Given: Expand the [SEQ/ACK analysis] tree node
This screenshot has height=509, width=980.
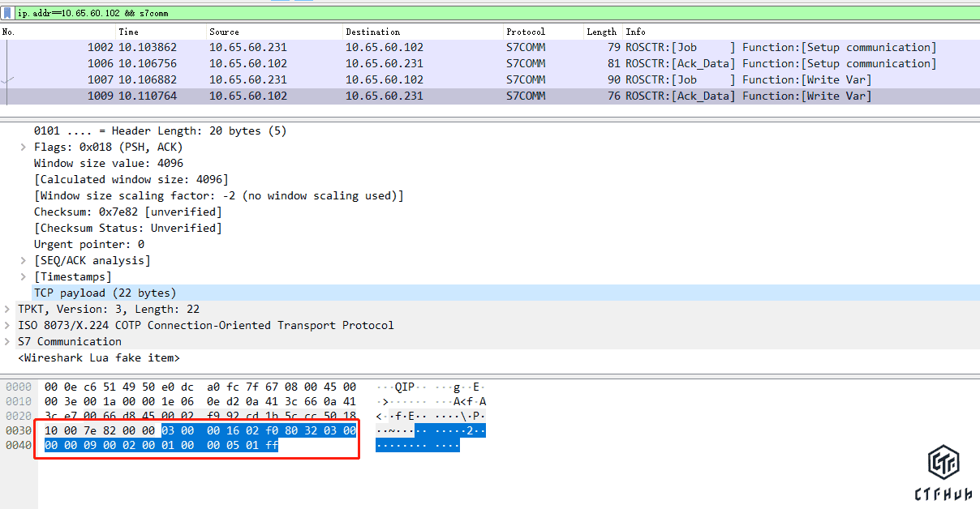Looking at the screenshot, I should pos(23,260).
